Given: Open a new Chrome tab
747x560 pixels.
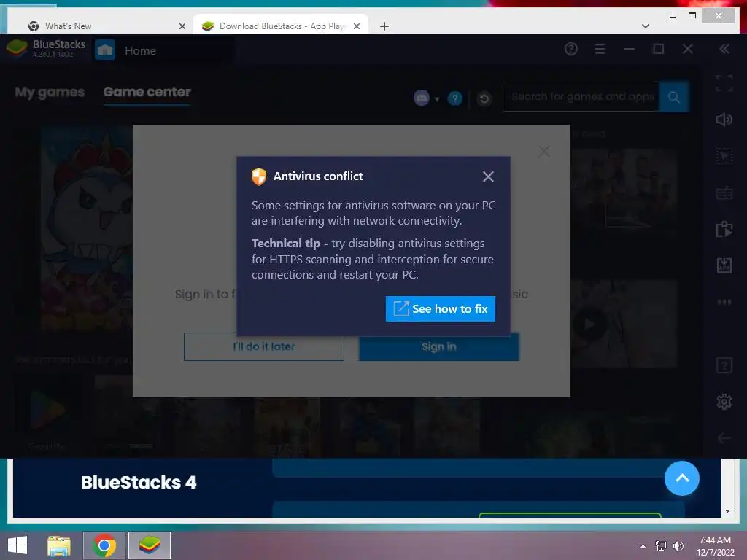Looking at the screenshot, I should (x=384, y=26).
